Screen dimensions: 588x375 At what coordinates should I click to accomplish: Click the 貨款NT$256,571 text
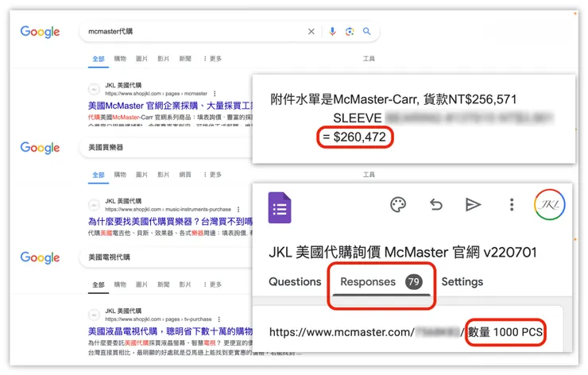(470, 99)
